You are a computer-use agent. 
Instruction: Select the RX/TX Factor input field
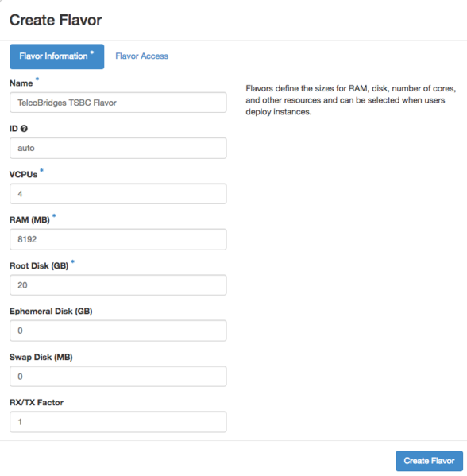pyautogui.click(x=118, y=422)
